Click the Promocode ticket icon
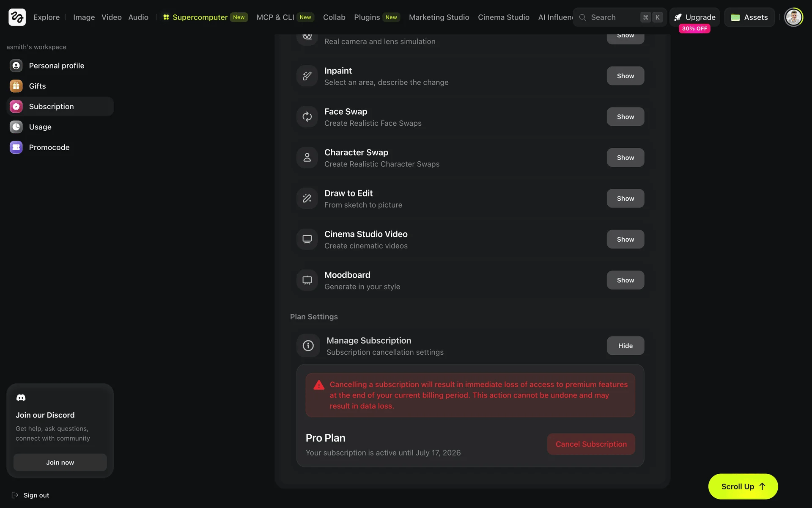Screen dimensions: 812x508 [x=16, y=147]
